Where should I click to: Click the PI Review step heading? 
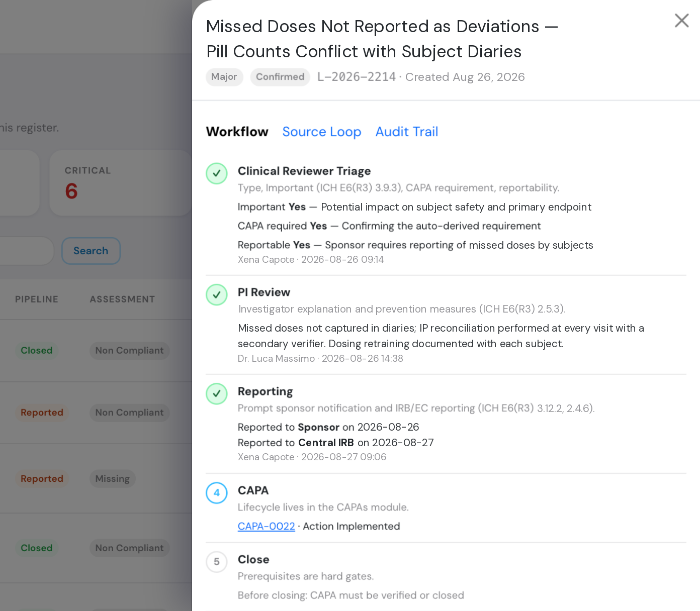point(264,292)
